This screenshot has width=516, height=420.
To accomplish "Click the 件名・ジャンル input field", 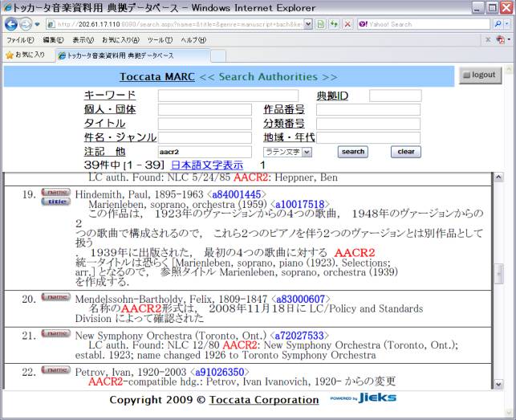I will [205, 137].
